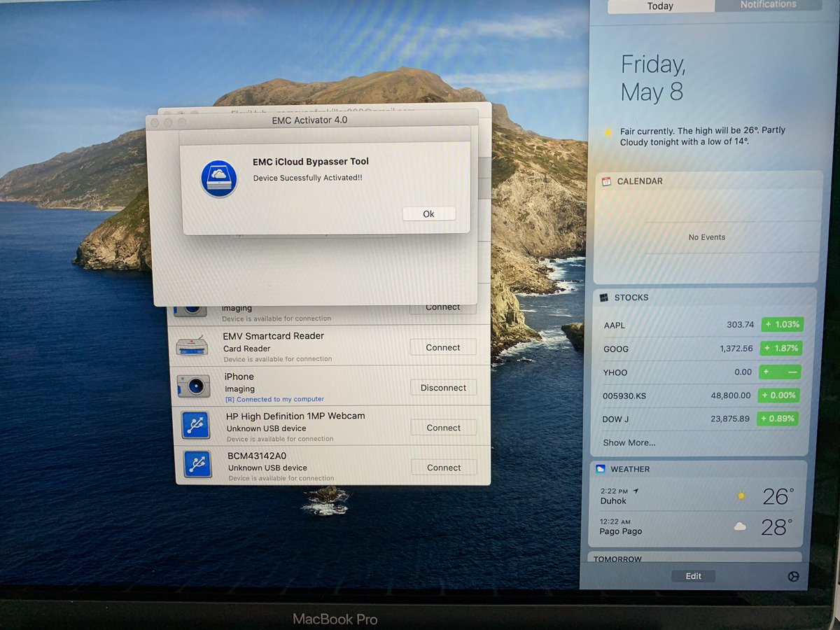Open Pago Pago weather entry
Screen dimensions: 840x630
point(696,526)
